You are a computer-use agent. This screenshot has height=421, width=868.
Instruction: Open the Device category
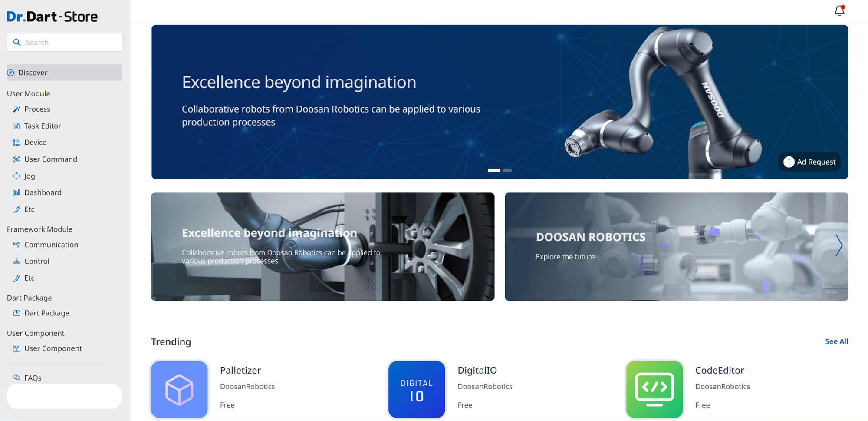pyautogui.click(x=35, y=143)
